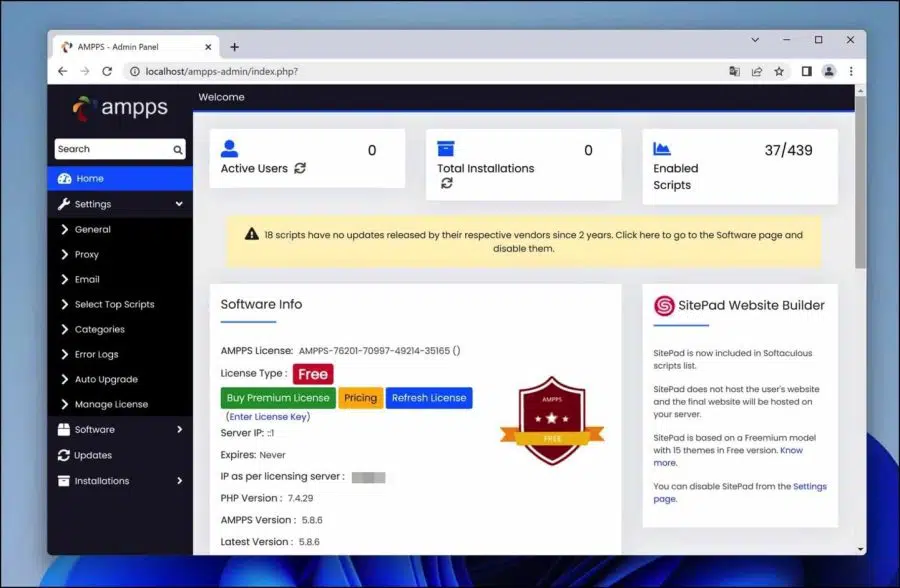Close the AMPPS - Admin Panel tab
This screenshot has width=900, height=588.
click(x=208, y=47)
